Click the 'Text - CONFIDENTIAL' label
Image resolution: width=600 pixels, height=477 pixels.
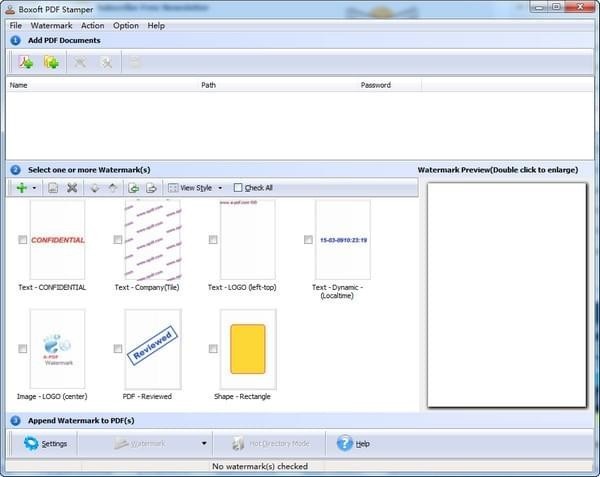pyautogui.click(x=52, y=287)
